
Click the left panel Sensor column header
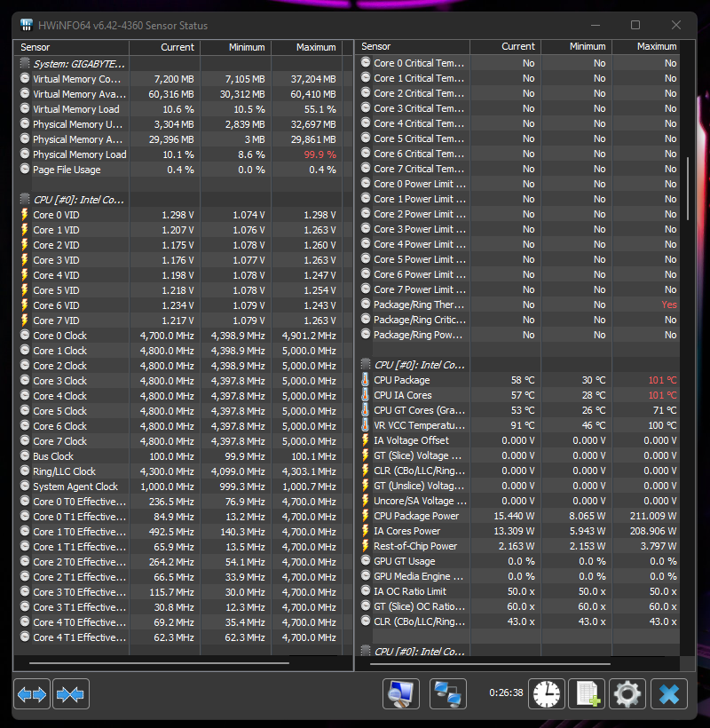72,47
